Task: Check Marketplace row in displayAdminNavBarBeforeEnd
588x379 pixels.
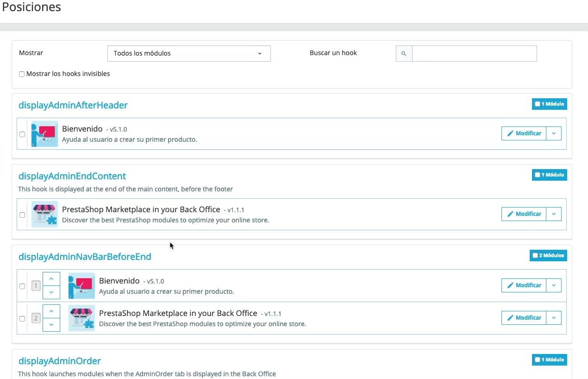Action: tap(22, 319)
